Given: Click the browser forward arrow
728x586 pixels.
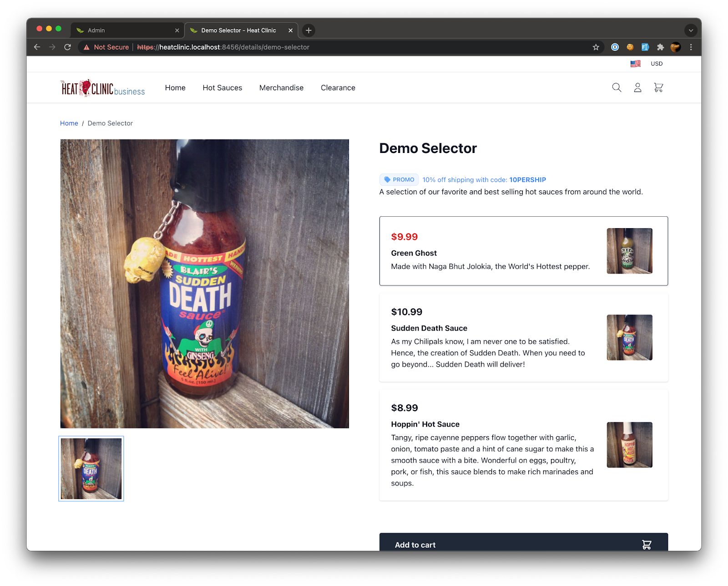Looking at the screenshot, I should pos(52,47).
